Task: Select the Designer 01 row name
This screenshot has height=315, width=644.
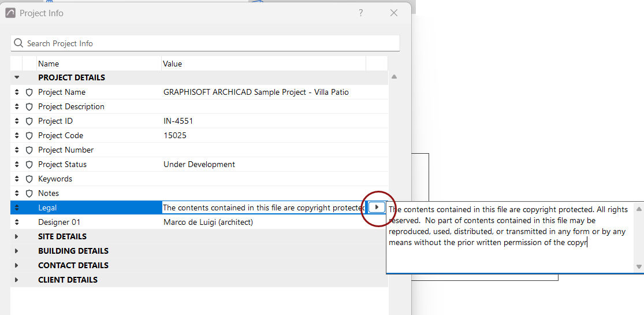Action: coord(59,222)
